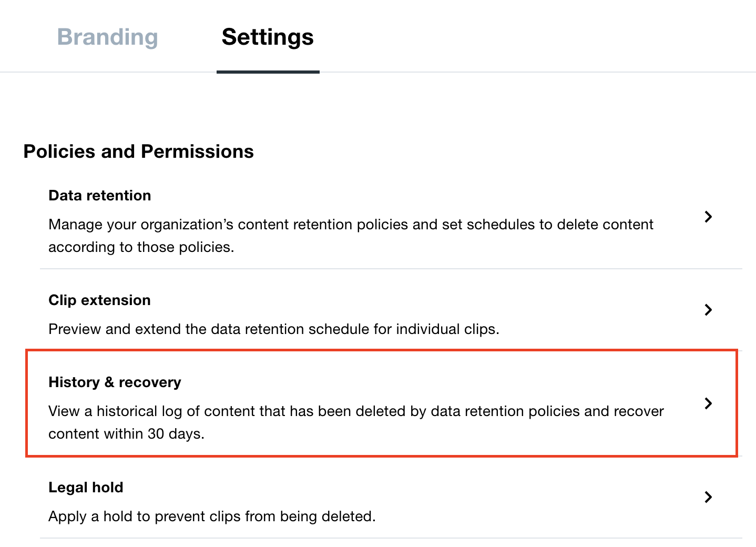
Task: Open Data retention settings row
Action: click(x=368, y=221)
